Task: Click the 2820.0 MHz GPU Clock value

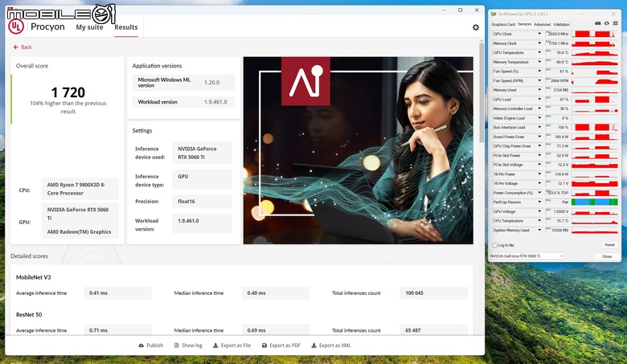Action: 557,34
